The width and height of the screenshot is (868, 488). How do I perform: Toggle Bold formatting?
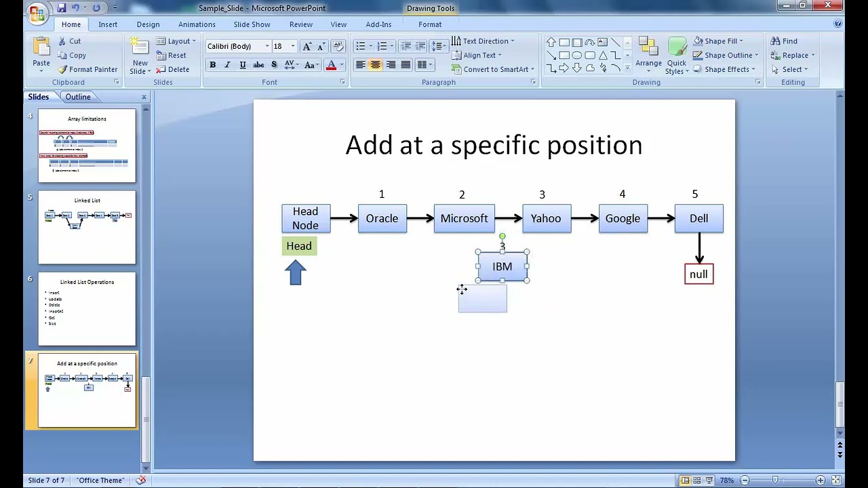[x=212, y=65]
